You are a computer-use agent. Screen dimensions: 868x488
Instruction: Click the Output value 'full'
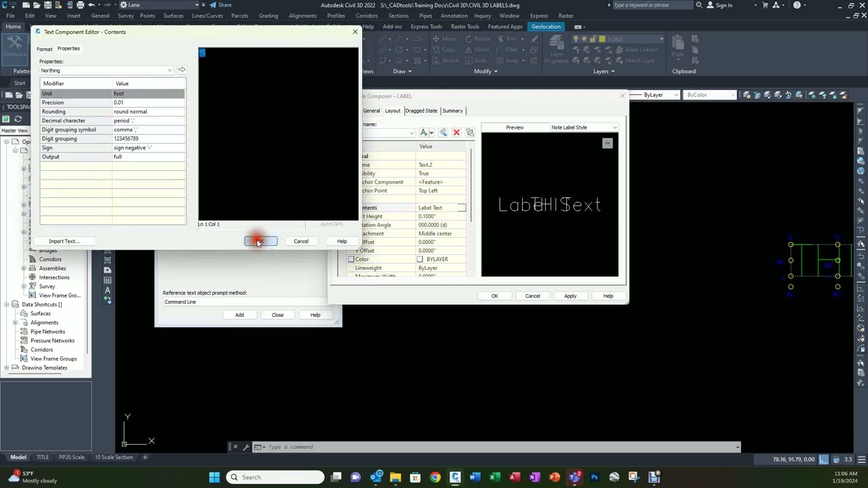148,157
